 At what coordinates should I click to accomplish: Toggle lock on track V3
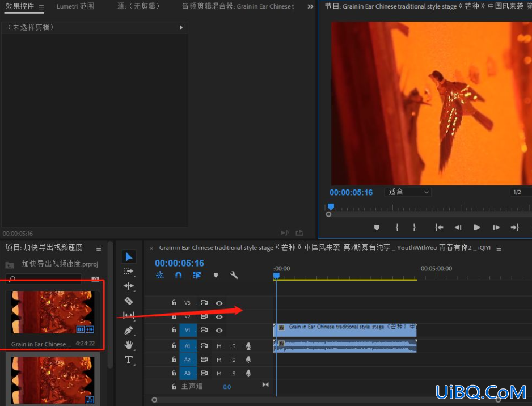point(174,303)
